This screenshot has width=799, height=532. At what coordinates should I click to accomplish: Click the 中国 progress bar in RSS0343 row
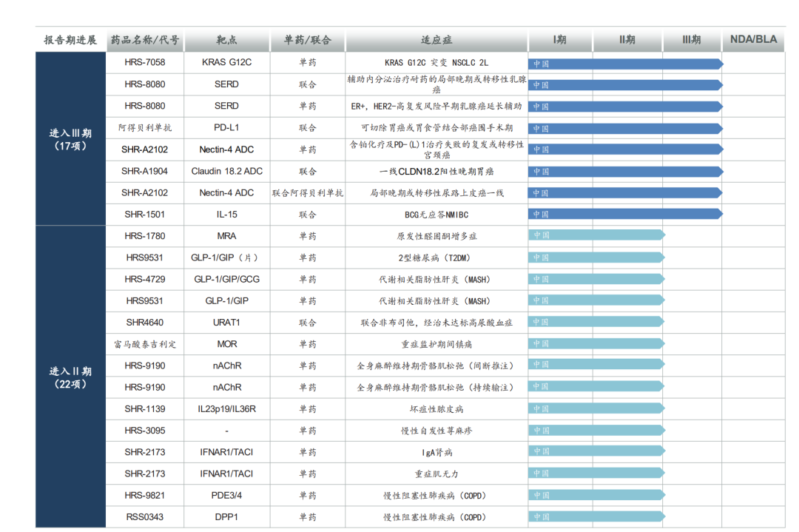click(597, 516)
